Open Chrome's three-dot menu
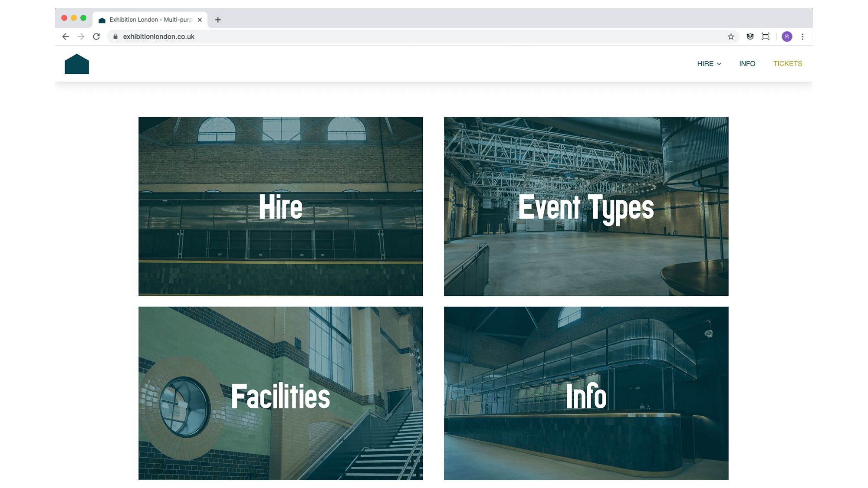The height and width of the screenshot is (488, 868). 802,37
